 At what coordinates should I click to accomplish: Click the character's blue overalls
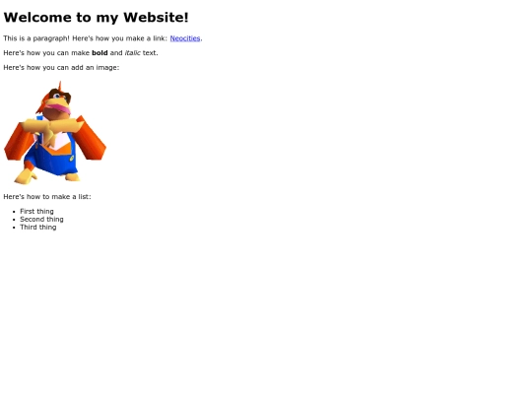point(54,158)
